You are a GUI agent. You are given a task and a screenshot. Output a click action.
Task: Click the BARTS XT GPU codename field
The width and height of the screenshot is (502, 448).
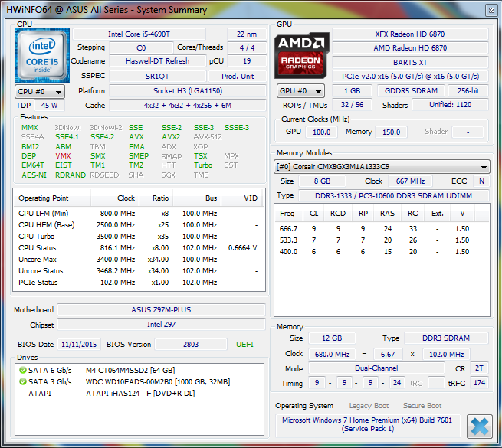pos(410,62)
